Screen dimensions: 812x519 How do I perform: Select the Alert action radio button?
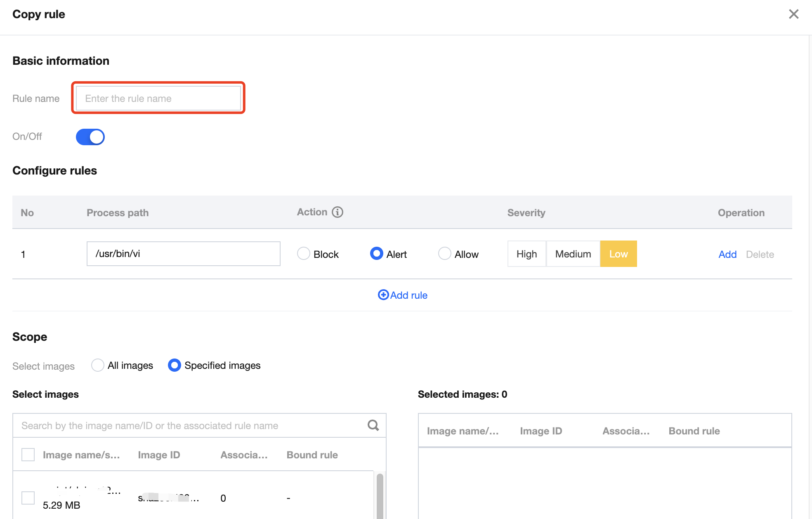[x=376, y=253]
